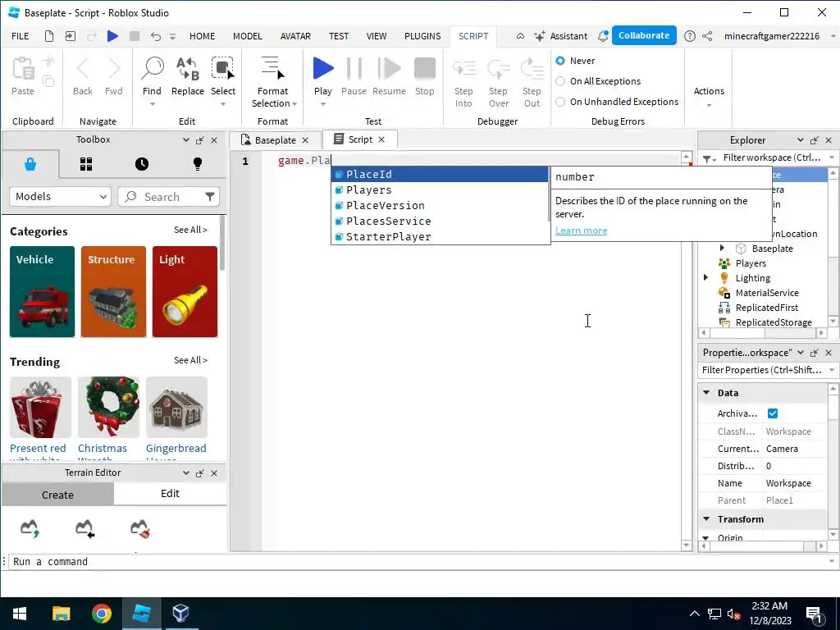Click See All next to Trending
840x630 pixels.
[x=190, y=360]
